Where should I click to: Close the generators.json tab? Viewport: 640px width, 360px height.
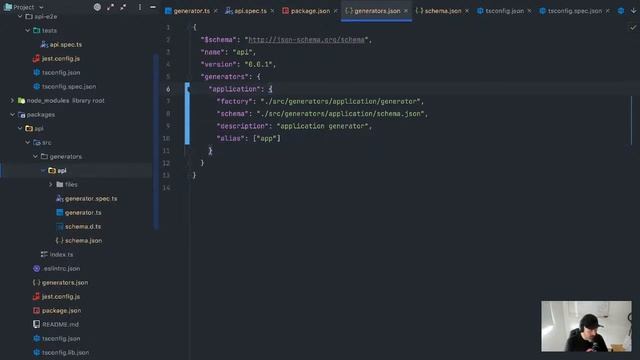pyautogui.click(x=406, y=11)
